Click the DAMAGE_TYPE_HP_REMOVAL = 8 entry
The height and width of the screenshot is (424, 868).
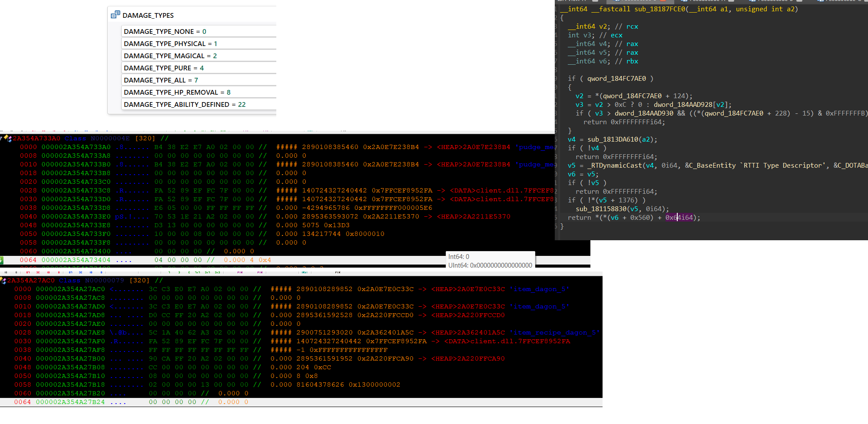point(177,93)
